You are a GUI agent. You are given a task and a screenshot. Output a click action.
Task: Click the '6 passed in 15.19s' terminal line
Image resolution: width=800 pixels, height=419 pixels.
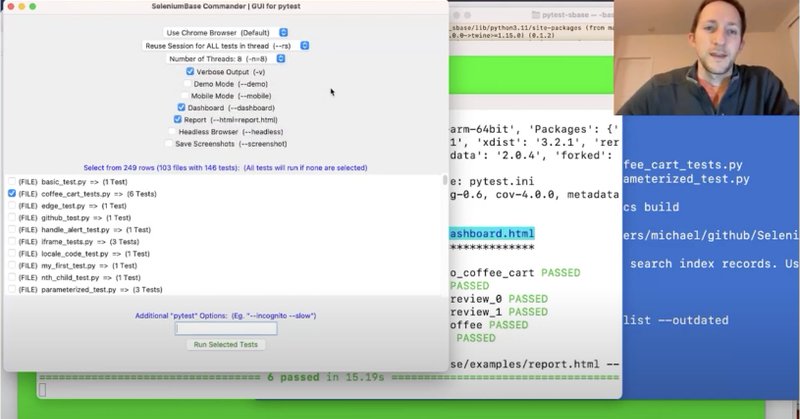click(326, 377)
